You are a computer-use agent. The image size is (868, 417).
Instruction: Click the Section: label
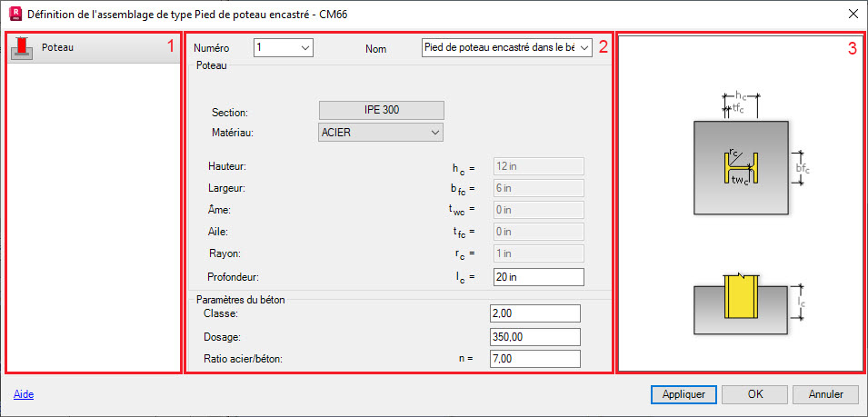click(229, 113)
